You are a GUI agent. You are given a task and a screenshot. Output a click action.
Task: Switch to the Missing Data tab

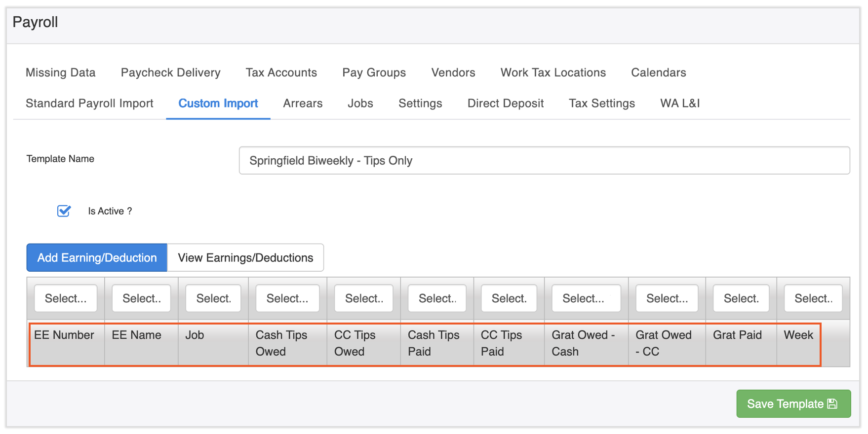point(61,72)
